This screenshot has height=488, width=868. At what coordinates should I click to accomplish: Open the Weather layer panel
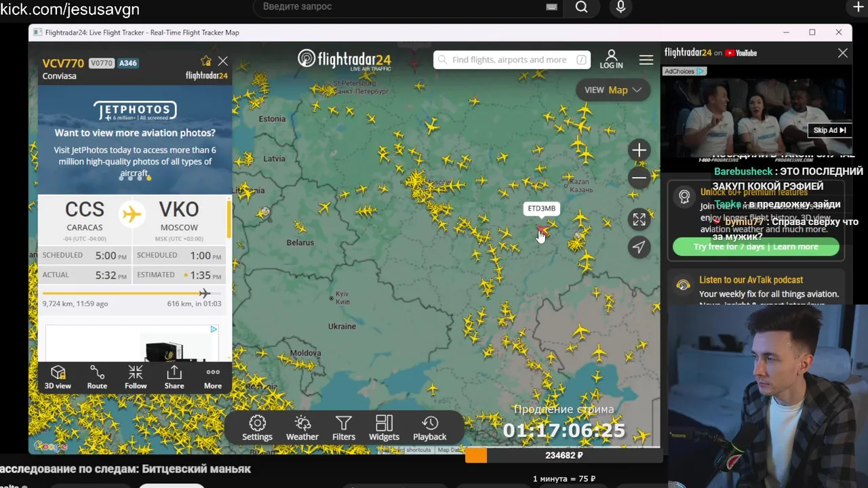(x=302, y=428)
